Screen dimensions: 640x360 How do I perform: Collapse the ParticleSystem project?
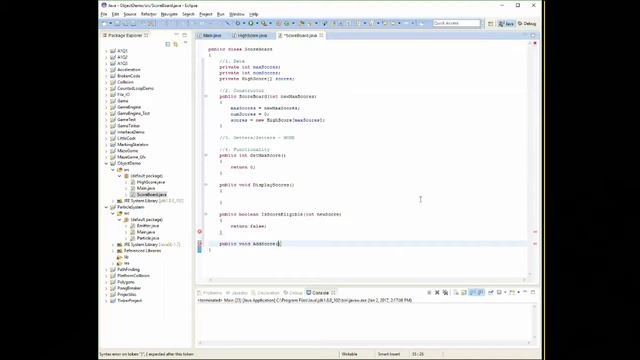tap(107, 207)
